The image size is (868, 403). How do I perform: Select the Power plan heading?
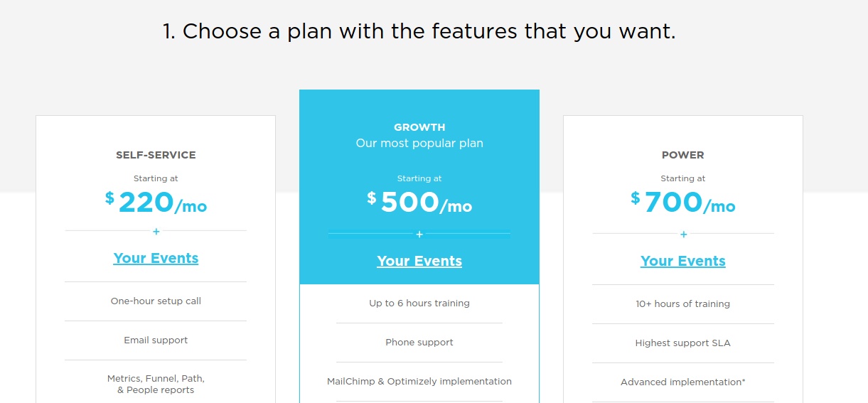click(x=683, y=155)
